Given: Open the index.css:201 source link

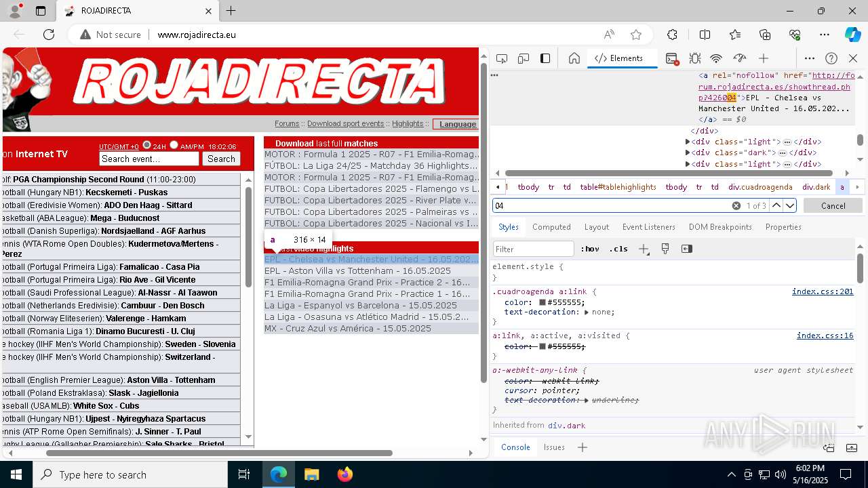Looking at the screenshot, I should (823, 291).
